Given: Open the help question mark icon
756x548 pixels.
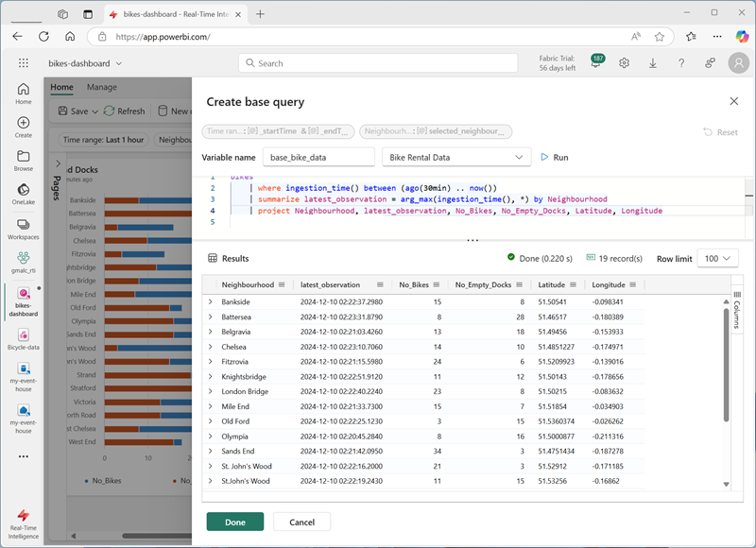Looking at the screenshot, I should click(681, 63).
